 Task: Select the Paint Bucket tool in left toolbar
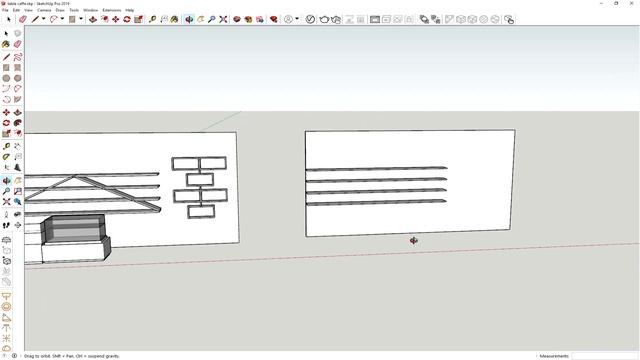pyautogui.click(x=6, y=44)
